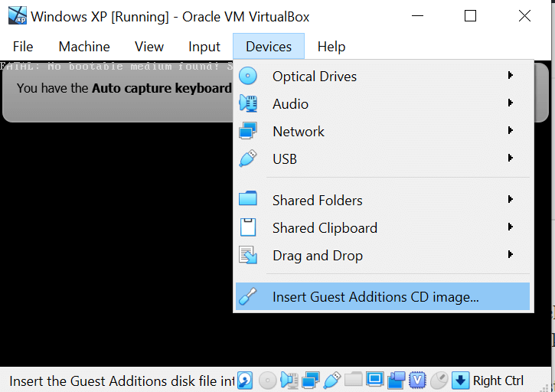Click the keyboard capture arrow icon
This screenshot has width=555, height=392.
click(460, 380)
